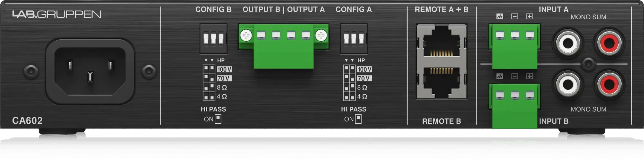Click Input A white RCA jack
This screenshot has width=644, height=164.
click(x=568, y=43)
